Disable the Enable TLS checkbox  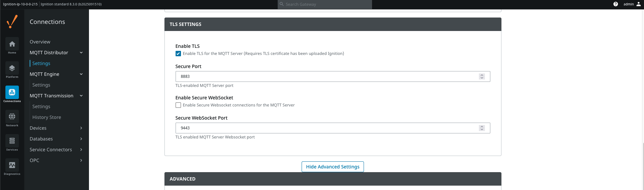point(178,54)
